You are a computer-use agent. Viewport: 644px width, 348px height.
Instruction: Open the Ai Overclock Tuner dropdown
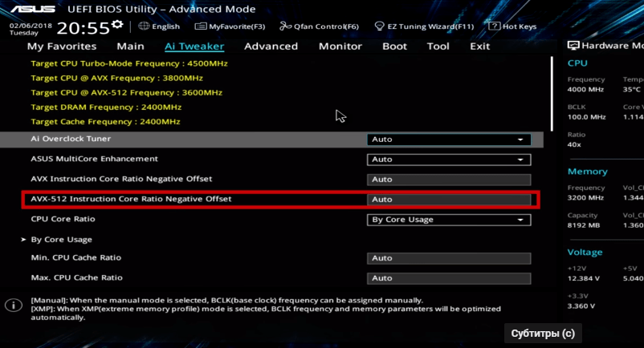pyautogui.click(x=448, y=140)
